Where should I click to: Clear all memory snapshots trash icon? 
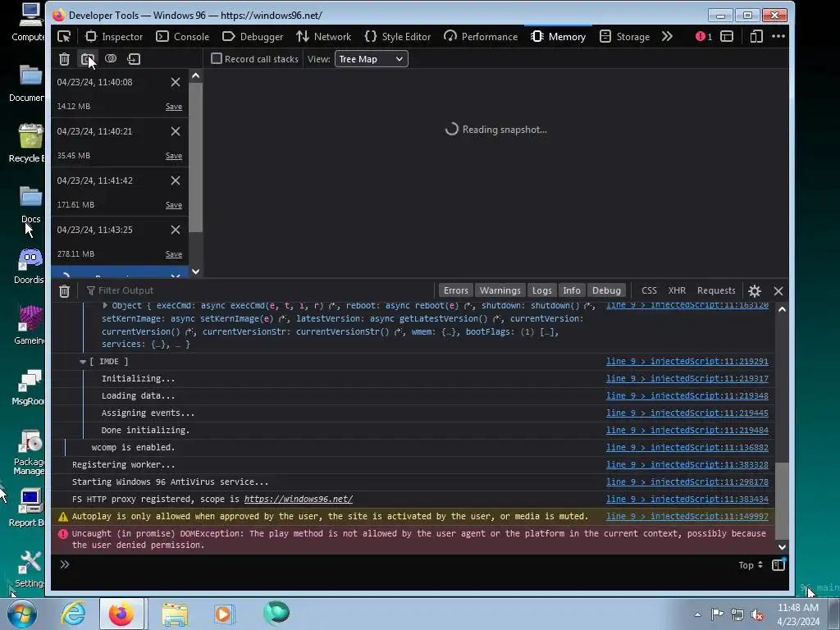click(x=64, y=59)
